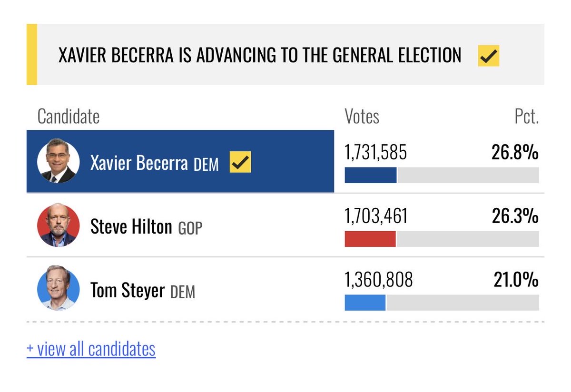The height and width of the screenshot is (392, 571).
Task: Click Becerra's dark blue vote bar
Action: coord(370,175)
